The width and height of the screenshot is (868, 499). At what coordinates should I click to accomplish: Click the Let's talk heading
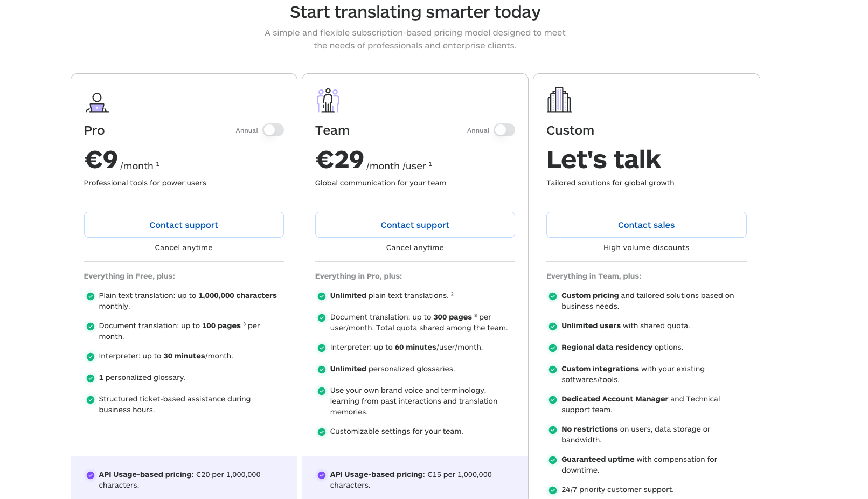point(603,160)
